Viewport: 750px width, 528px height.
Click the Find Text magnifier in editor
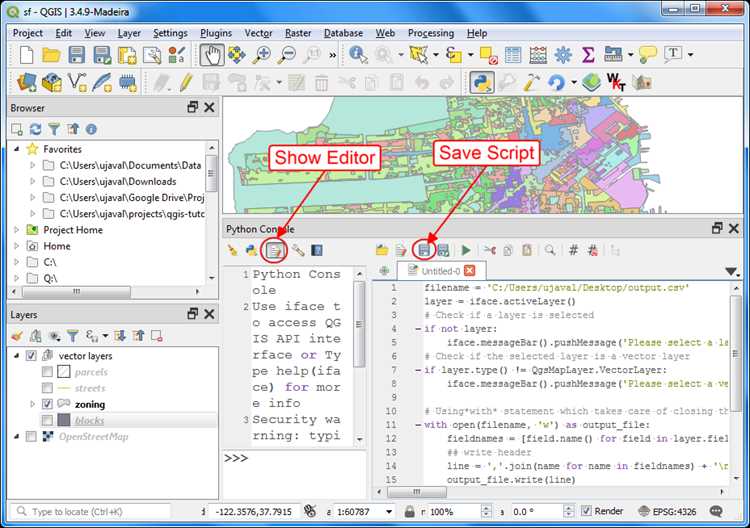tap(550, 250)
